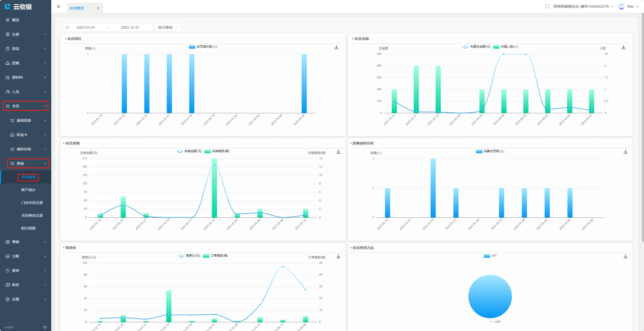Image resolution: width=644 pixels, height=331 pixels.
Task: Click the 2023-01-01 start date field
Action: pos(86,27)
